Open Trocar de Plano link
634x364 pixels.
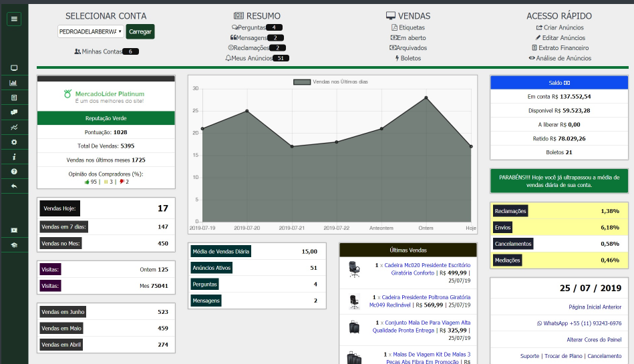(563, 356)
